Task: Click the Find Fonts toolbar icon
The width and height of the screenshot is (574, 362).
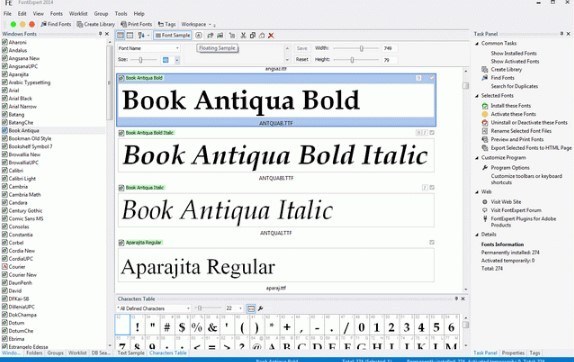Action: pos(44,24)
